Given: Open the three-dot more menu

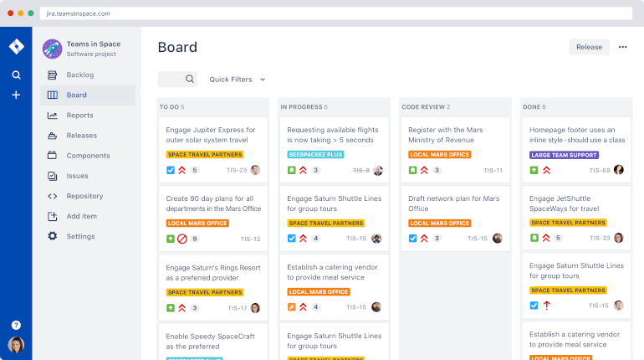Looking at the screenshot, I should click(622, 47).
